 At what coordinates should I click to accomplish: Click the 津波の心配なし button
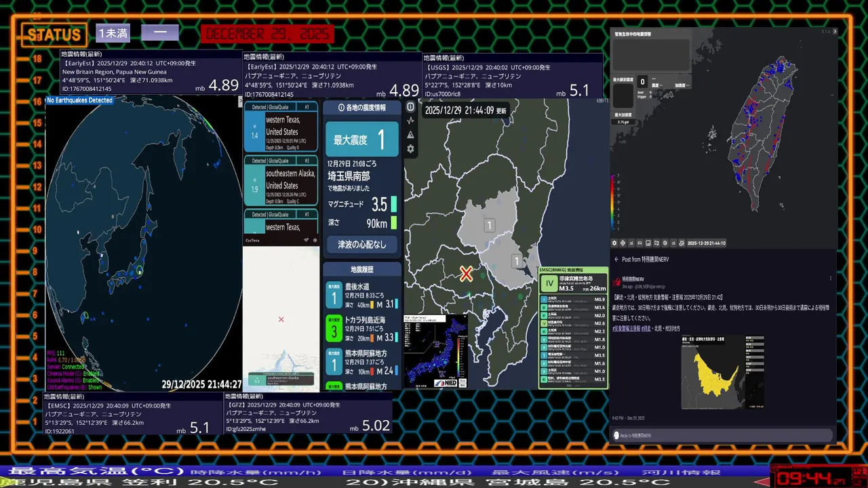pos(362,244)
